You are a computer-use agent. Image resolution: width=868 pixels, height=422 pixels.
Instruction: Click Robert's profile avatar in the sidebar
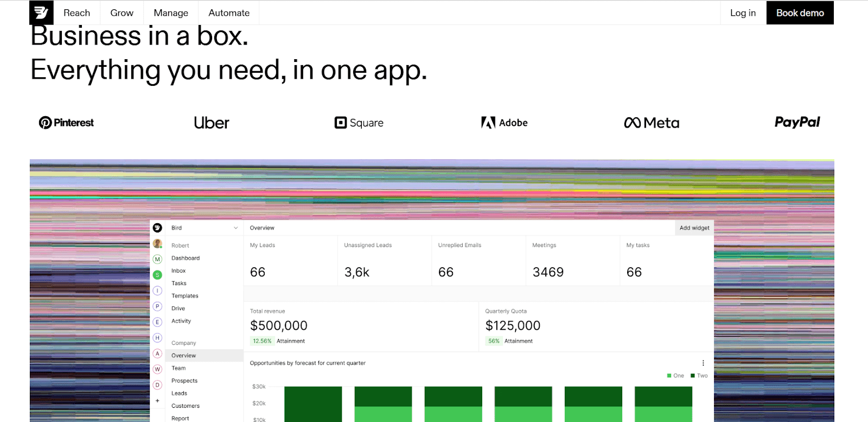157,244
